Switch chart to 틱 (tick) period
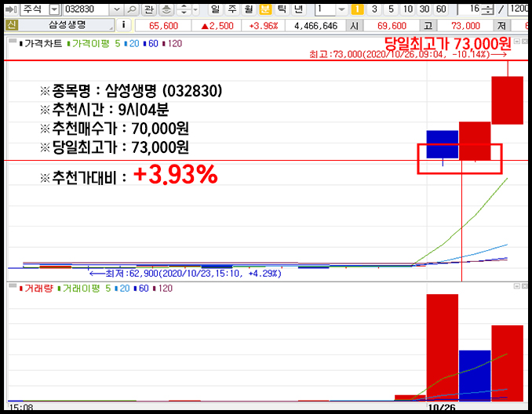The image size is (532, 414). [282, 9]
